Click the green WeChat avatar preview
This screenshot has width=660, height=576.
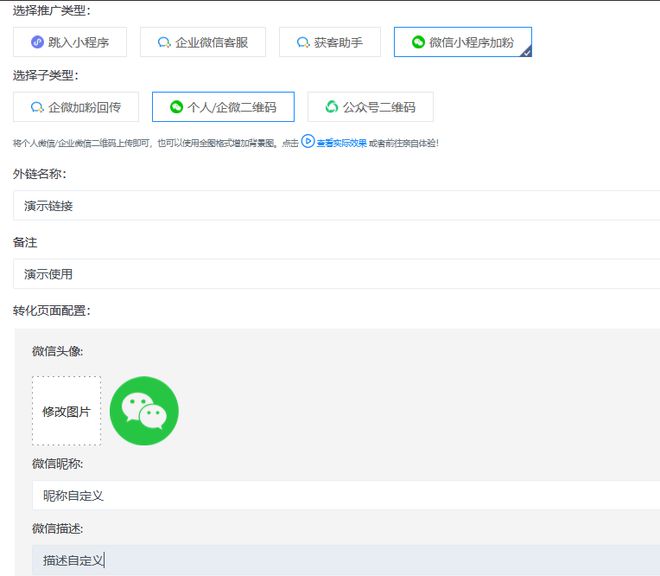(x=144, y=410)
